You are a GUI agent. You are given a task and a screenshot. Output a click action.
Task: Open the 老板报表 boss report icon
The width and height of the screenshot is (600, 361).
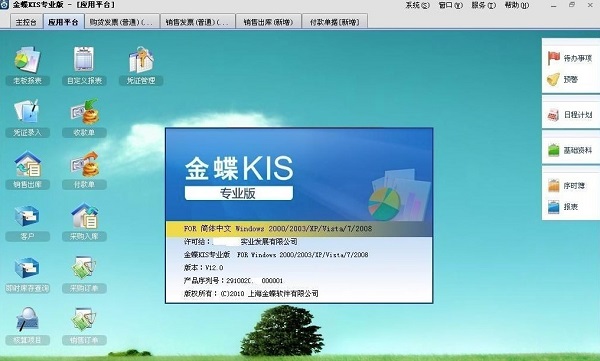click(27, 65)
